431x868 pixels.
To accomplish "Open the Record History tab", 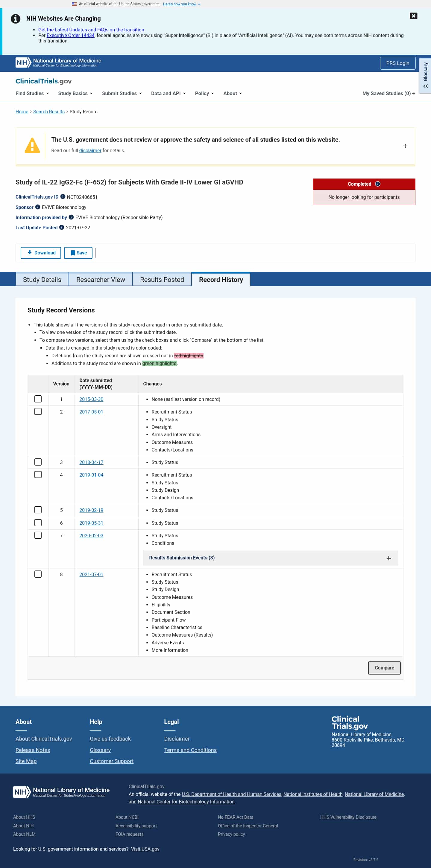I will pos(221,279).
